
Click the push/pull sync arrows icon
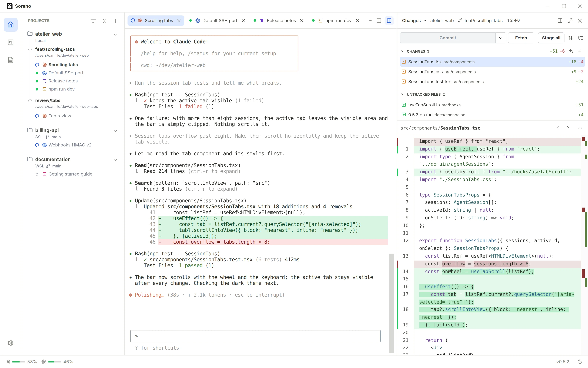point(571,38)
